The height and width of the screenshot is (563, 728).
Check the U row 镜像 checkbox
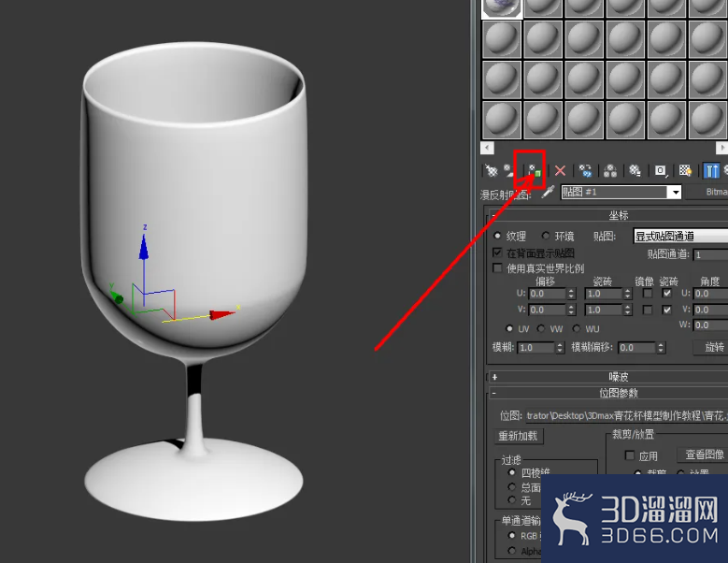648,294
